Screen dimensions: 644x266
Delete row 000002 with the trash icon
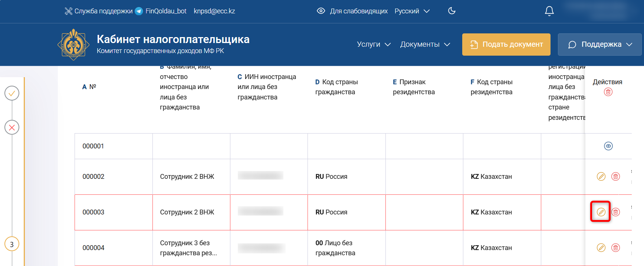[x=615, y=177]
